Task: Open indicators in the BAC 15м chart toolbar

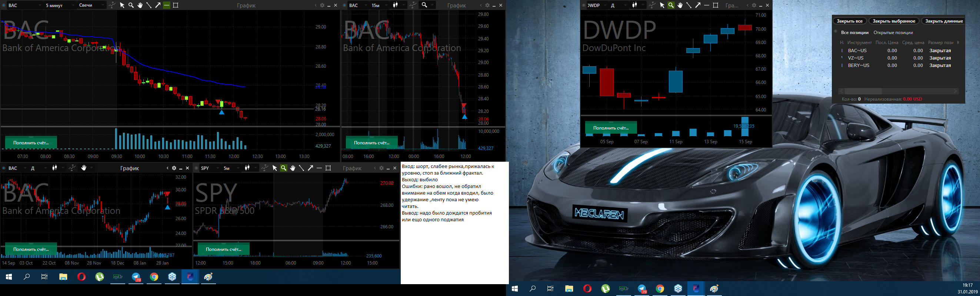Action: (413, 5)
